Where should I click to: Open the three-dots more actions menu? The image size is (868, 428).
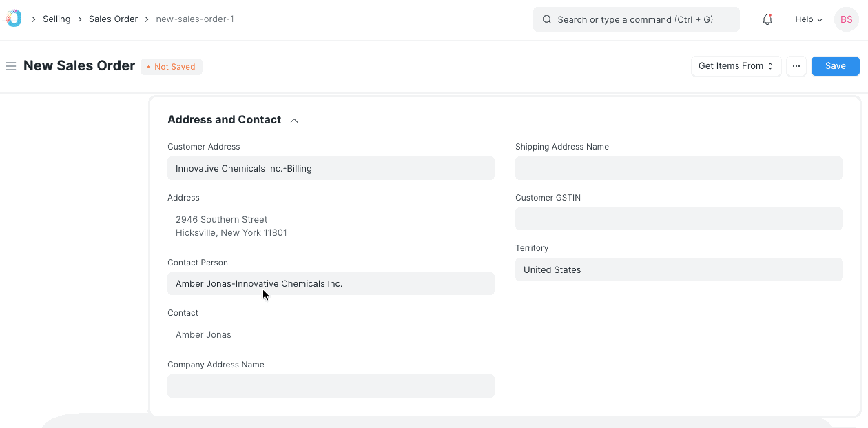796,66
